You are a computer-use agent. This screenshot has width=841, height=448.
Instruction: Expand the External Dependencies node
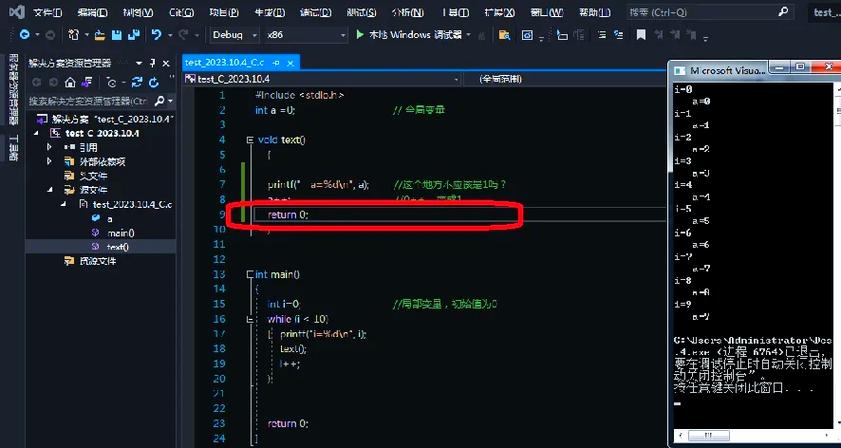click(x=49, y=161)
